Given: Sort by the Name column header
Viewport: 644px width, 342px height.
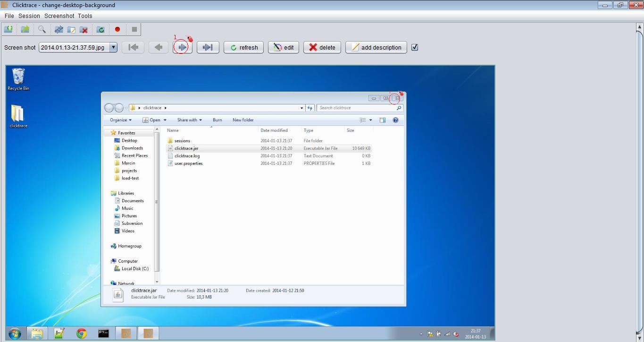Looking at the screenshot, I should tap(173, 130).
